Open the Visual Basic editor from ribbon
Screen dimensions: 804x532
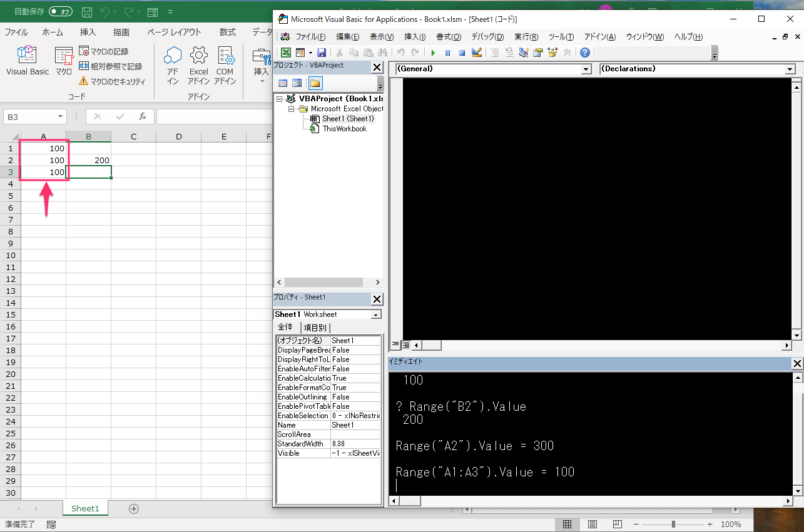[27, 61]
